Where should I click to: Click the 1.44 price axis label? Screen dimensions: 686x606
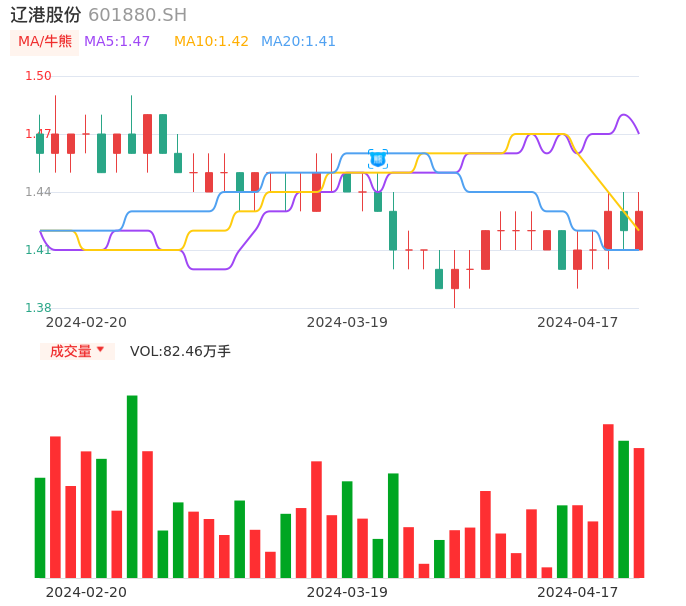(x=38, y=192)
